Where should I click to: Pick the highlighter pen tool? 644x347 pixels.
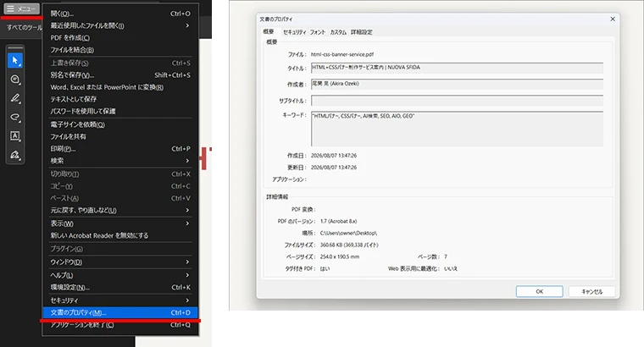pos(15,98)
